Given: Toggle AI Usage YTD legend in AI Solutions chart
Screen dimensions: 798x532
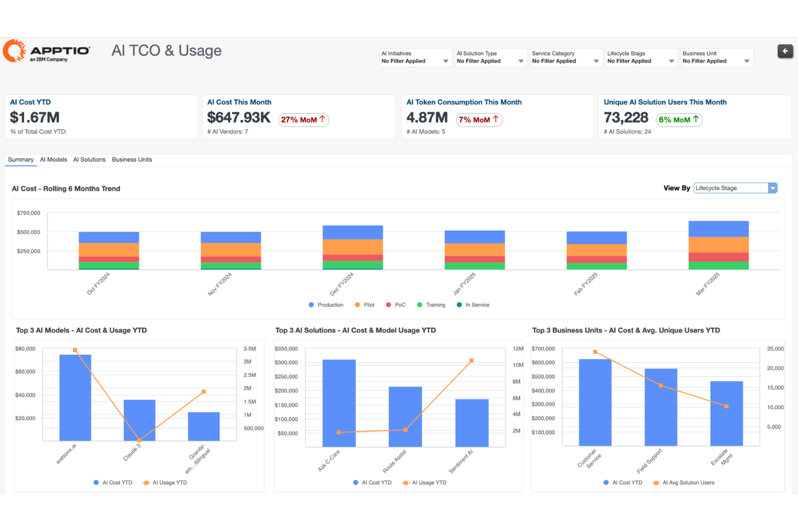Looking at the screenshot, I should tap(424, 482).
